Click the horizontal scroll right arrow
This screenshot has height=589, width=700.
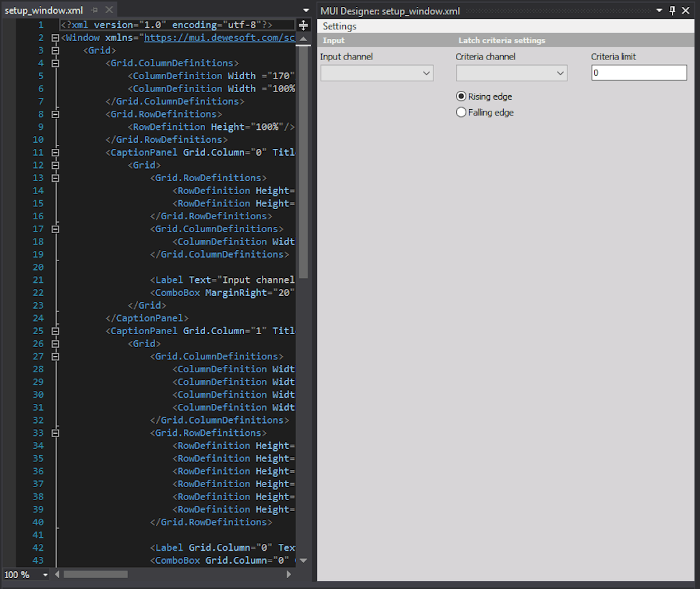click(x=289, y=574)
